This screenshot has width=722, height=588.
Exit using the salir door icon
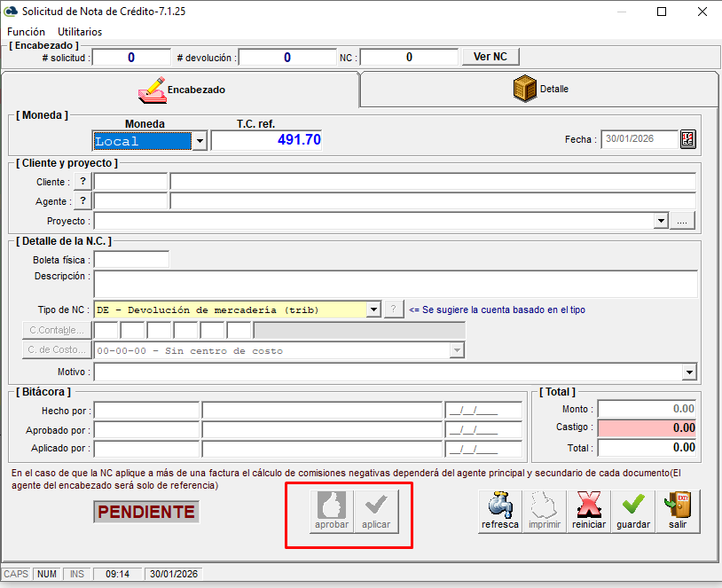678,511
